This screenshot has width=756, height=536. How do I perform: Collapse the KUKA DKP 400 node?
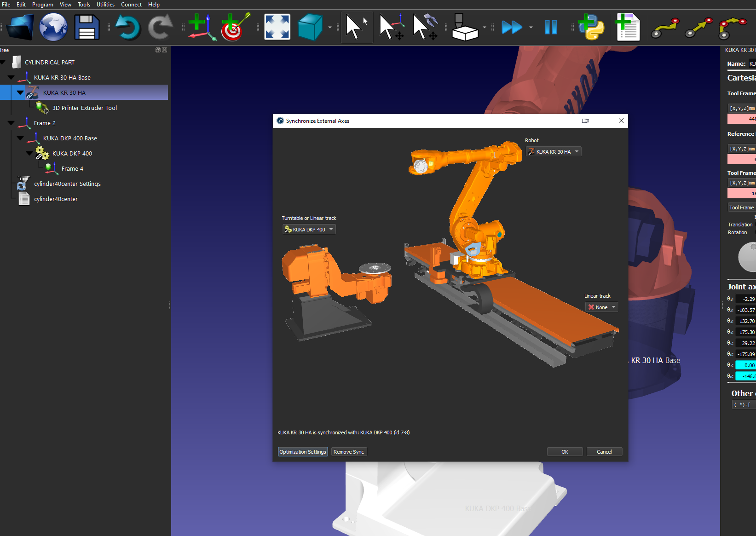(29, 154)
